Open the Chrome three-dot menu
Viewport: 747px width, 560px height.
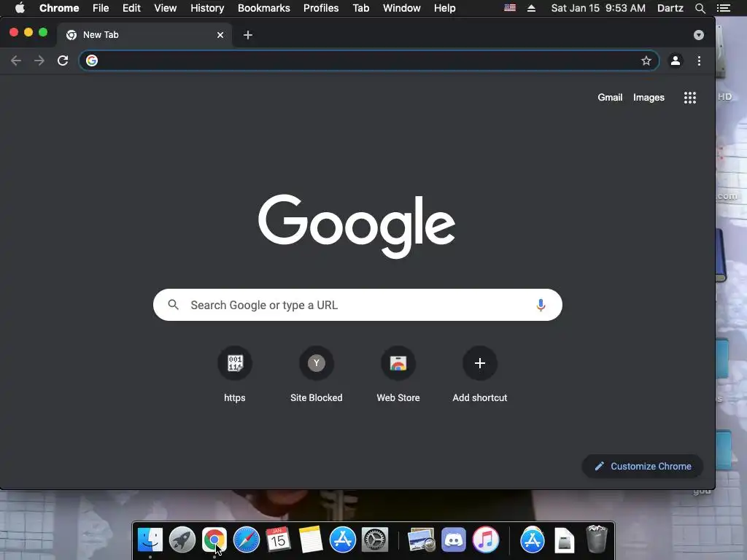coord(699,61)
